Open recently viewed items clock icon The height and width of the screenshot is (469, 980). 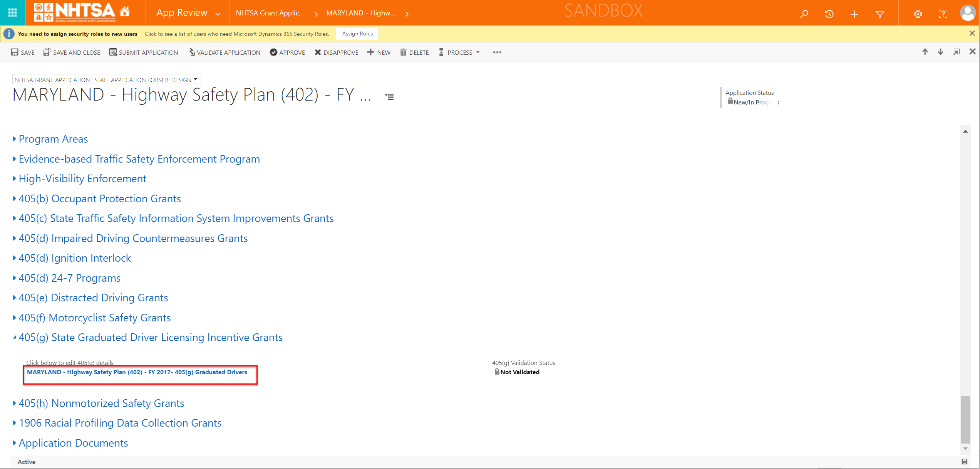click(829, 14)
